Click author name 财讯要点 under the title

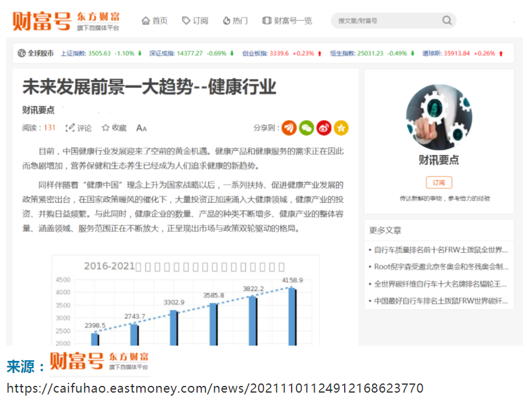pyautogui.click(x=38, y=110)
